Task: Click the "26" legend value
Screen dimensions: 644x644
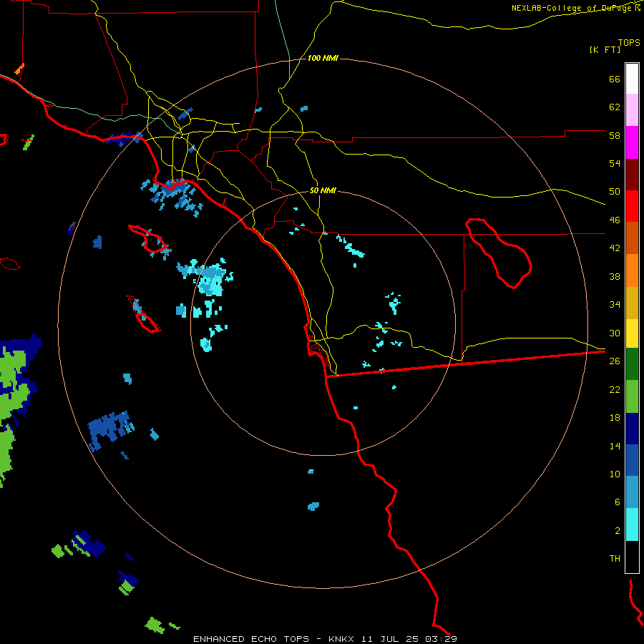Action: tap(615, 361)
